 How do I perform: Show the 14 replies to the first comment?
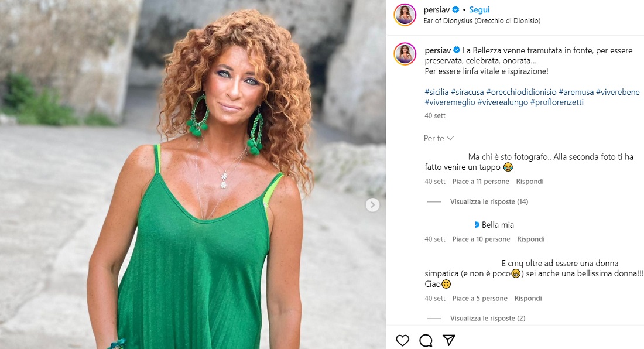pos(489,201)
